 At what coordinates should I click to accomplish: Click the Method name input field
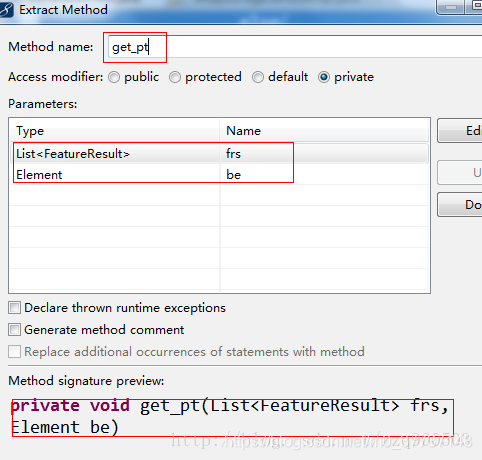tap(295, 47)
